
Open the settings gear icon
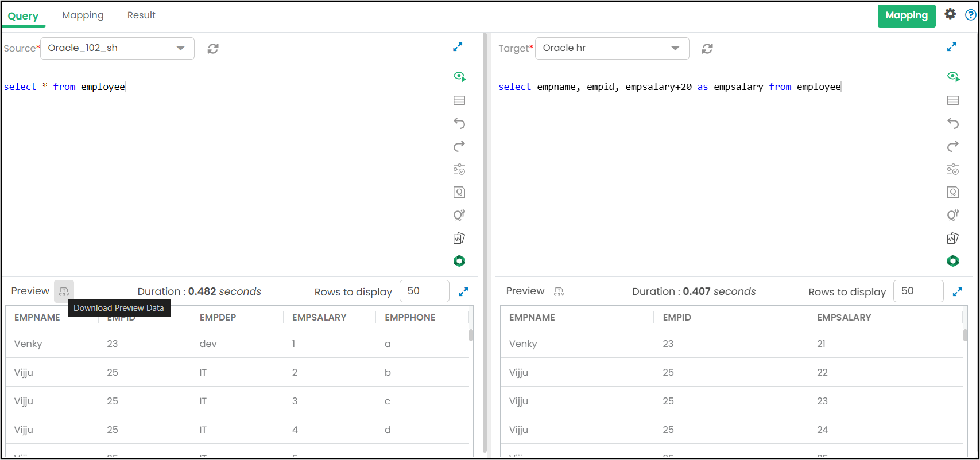(950, 14)
